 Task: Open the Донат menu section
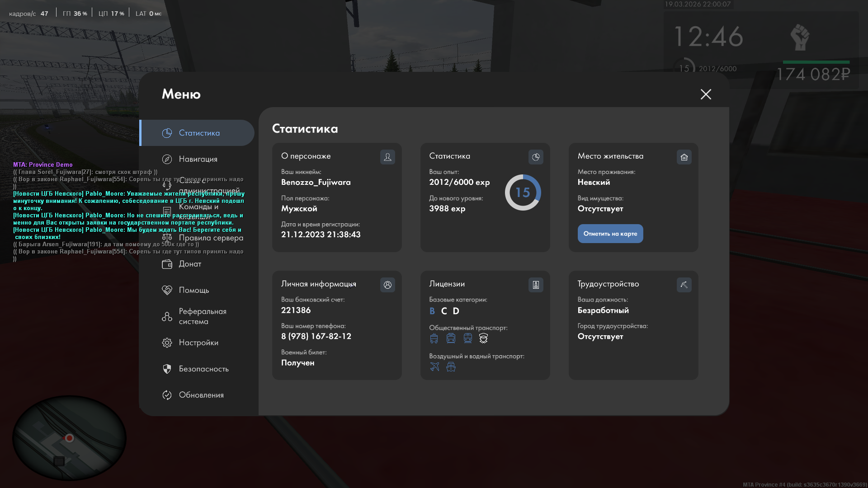pyautogui.click(x=190, y=264)
